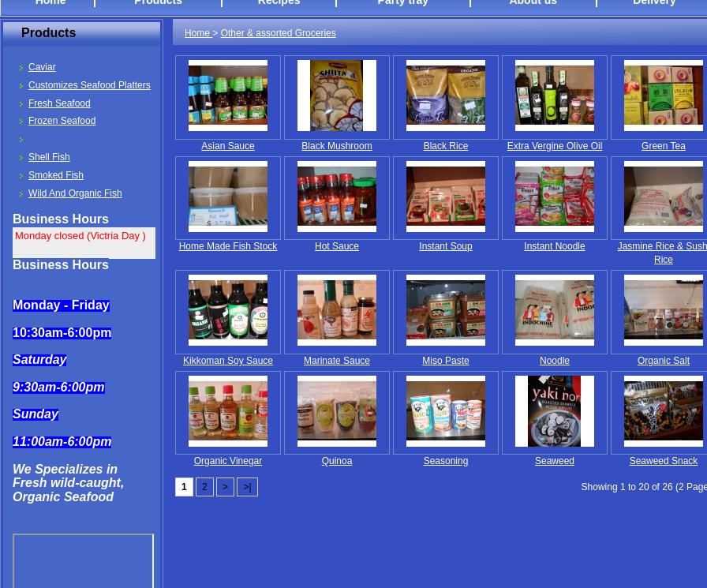Select the Party tray tab
The height and width of the screenshot is (588, 707).
[x=402, y=3]
